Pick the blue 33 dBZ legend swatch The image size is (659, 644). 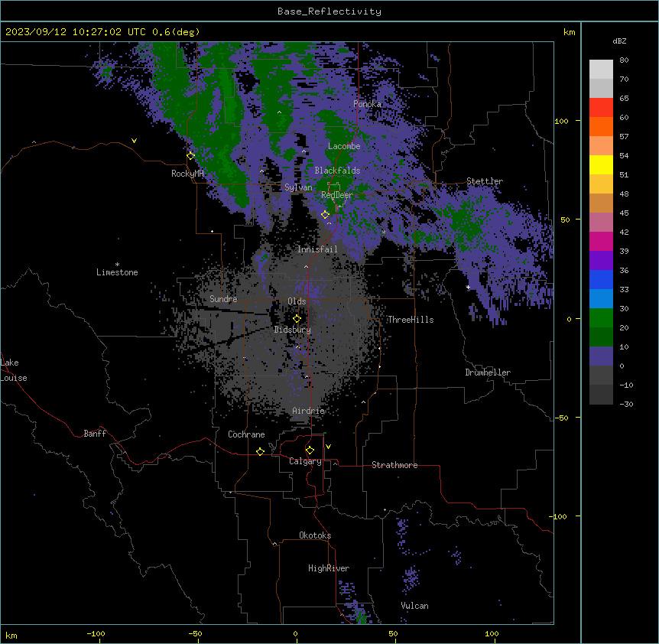tap(601, 279)
